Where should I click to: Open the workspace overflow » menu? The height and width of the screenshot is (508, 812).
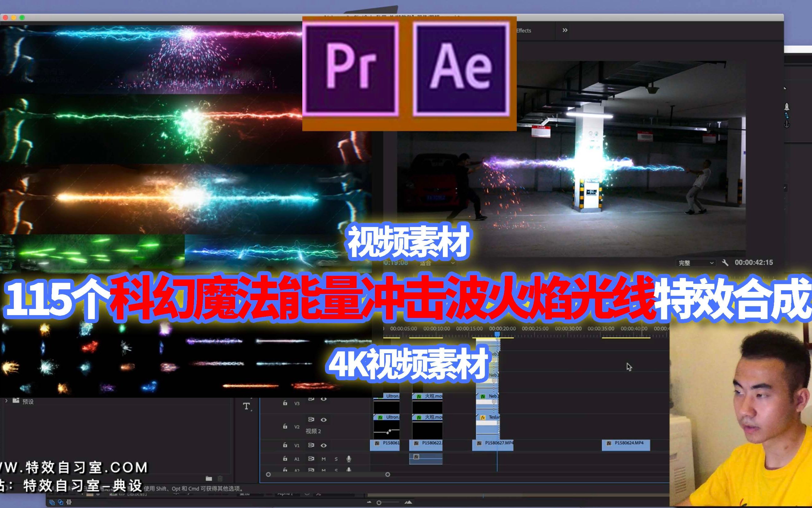coord(565,30)
